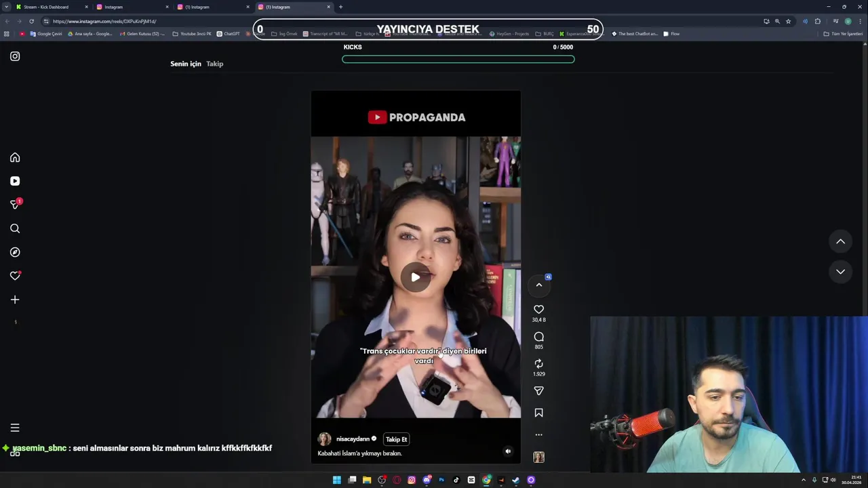
Task: Open the apps grid in bookmarks bar
Action: click(x=7, y=34)
